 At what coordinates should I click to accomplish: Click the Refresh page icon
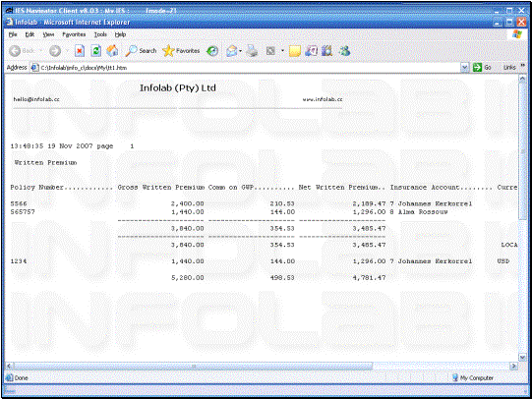coord(96,51)
